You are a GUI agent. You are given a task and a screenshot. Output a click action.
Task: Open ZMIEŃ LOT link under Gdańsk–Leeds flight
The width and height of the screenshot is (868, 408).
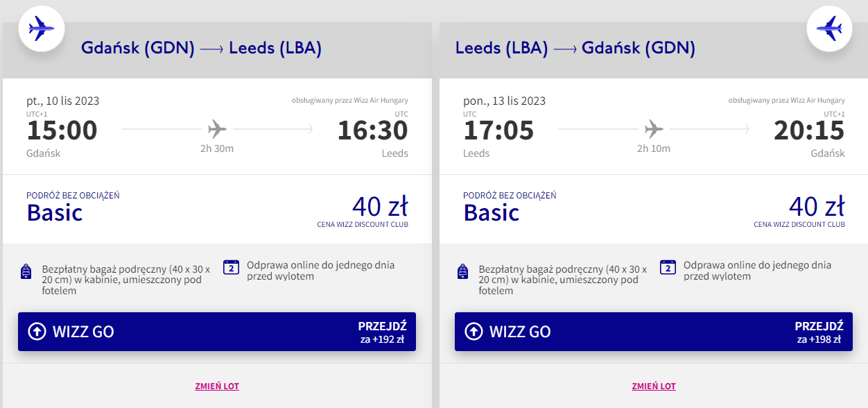(x=217, y=386)
